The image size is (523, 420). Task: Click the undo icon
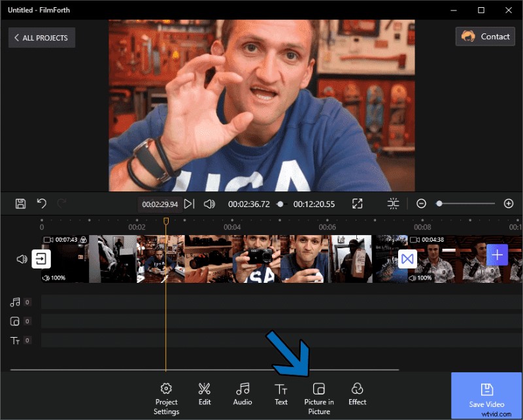[42, 204]
